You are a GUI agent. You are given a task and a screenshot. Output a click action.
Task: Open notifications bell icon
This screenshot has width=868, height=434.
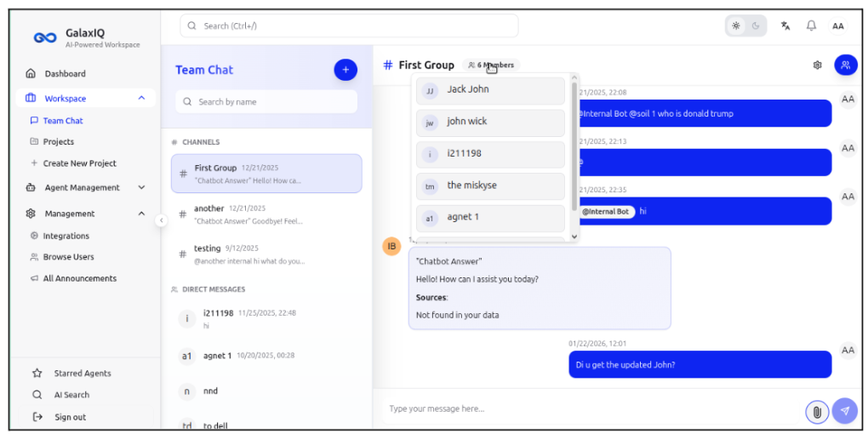pos(812,26)
